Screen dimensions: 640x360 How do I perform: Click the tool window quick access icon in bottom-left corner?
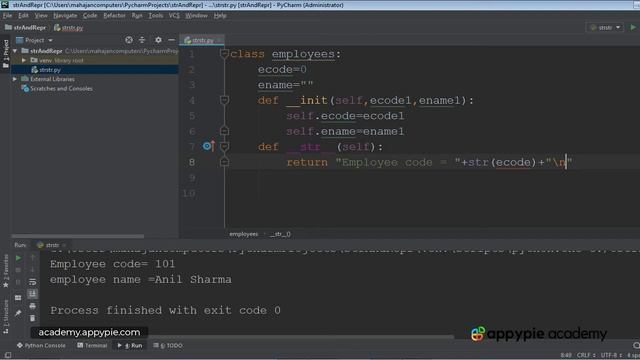point(7,355)
